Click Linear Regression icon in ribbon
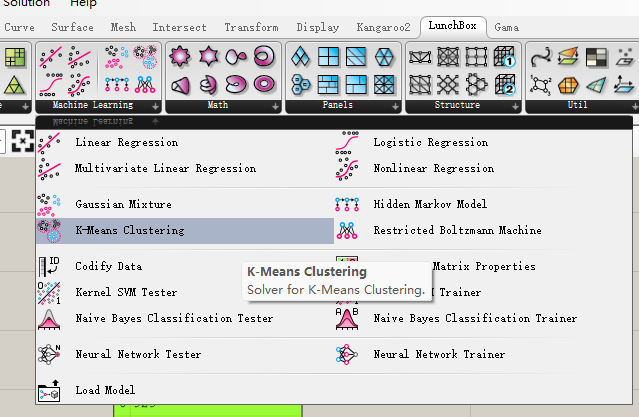The width and height of the screenshot is (639, 417). click(x=51, y=57)
